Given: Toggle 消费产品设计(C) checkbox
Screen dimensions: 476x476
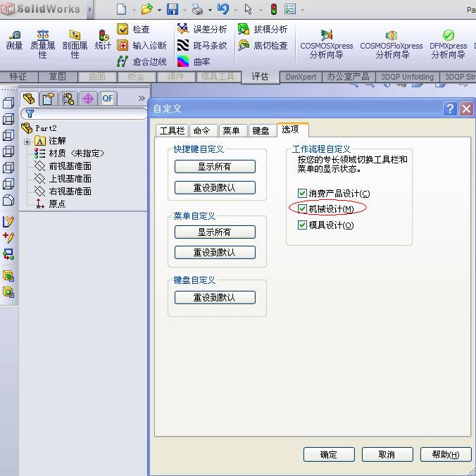Looking at the screenshot, I should (x=302, y=193).
